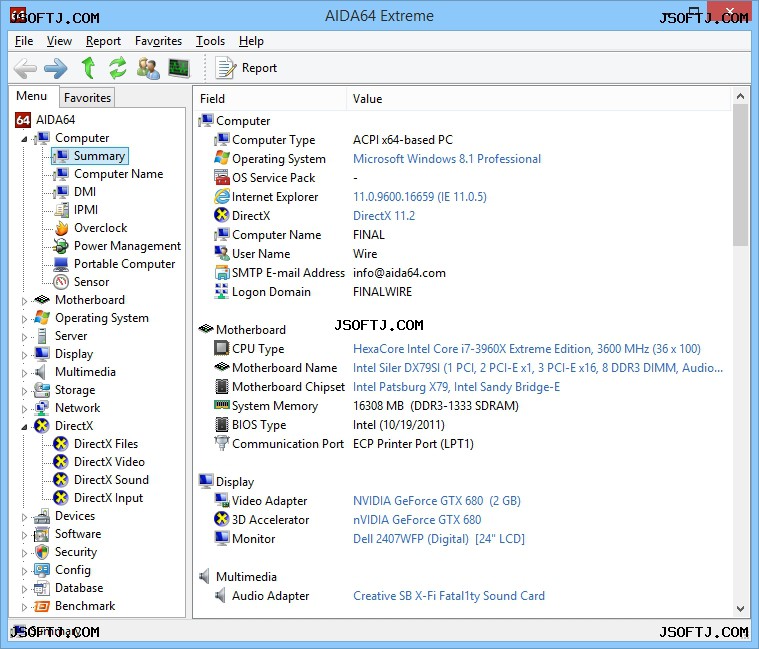Expand the Network tree node
The image size is (759, 649).
tap(24, 409)
